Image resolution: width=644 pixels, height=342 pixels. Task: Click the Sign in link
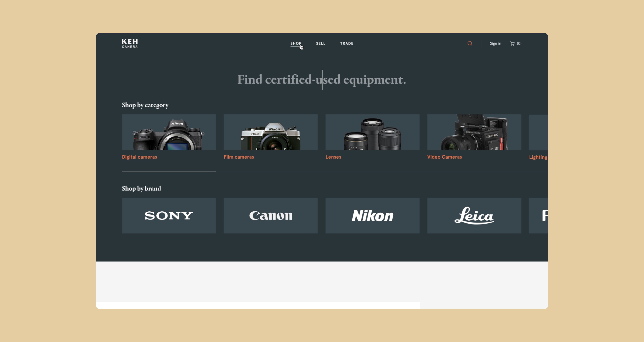[x=495, y=43]
